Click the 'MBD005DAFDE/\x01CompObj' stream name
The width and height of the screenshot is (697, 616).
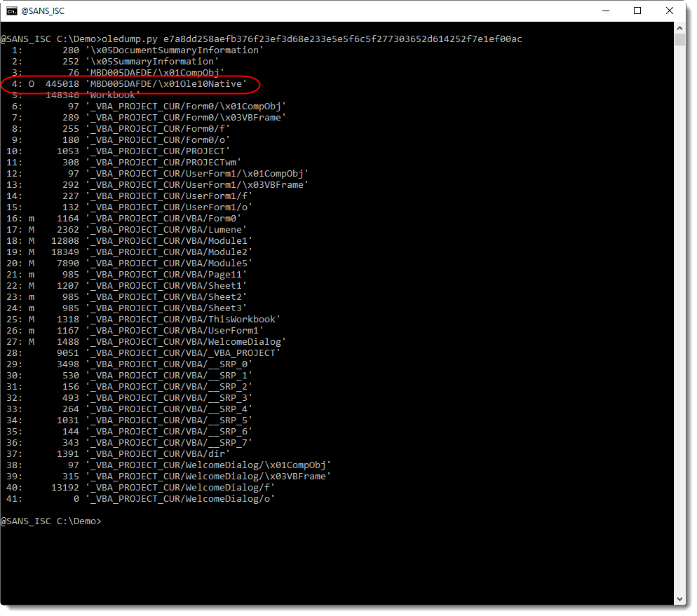click(155, 72)
